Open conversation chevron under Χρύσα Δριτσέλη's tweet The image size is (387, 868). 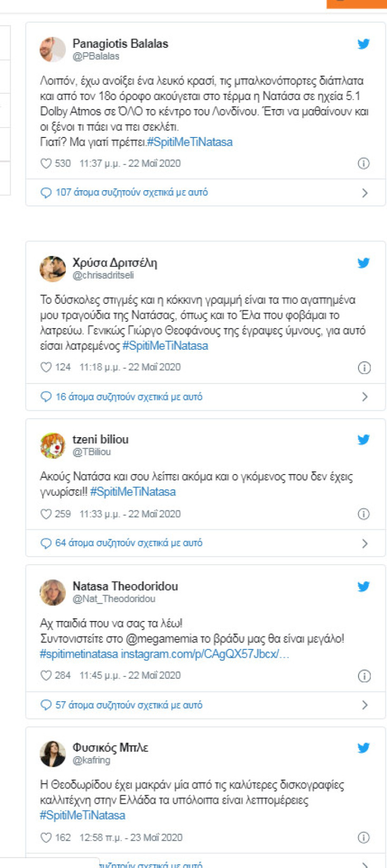pyautogui.click(x=365, y=397)
